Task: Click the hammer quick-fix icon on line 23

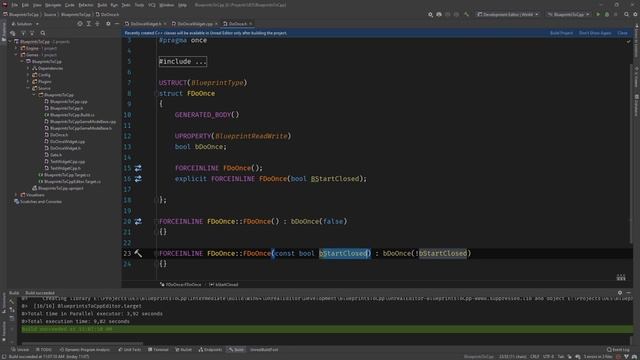Action: click(138, 253)
